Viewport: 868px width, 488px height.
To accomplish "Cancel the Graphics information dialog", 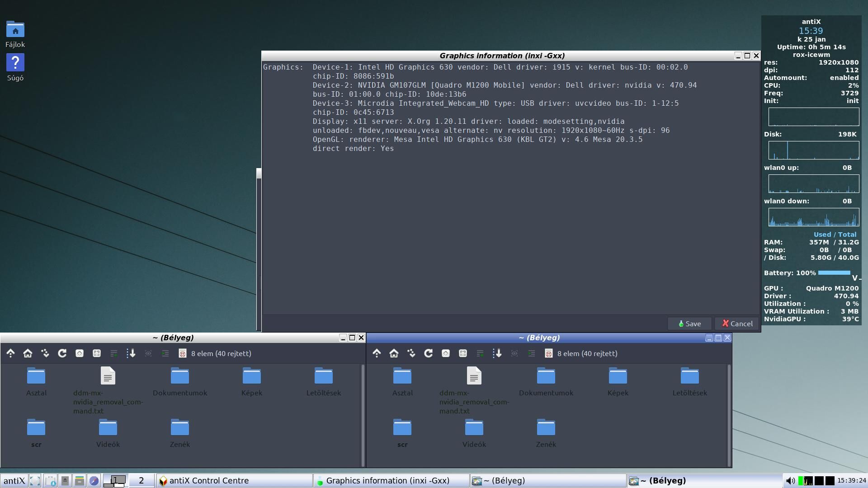I will (737, 324).
